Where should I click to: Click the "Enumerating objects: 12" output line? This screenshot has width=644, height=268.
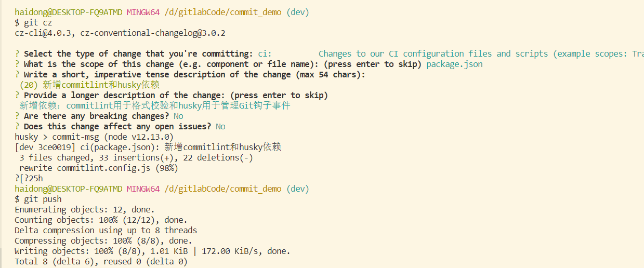click(x=84, y=210)
